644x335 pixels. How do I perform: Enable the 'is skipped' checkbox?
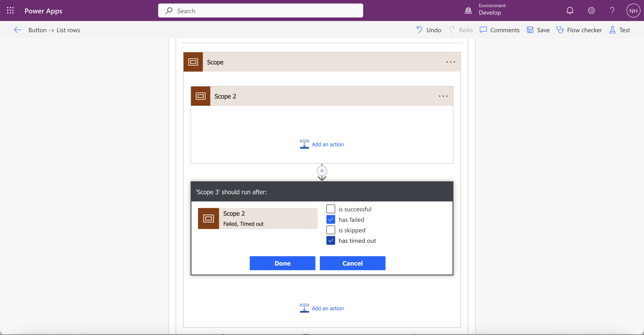331,230
